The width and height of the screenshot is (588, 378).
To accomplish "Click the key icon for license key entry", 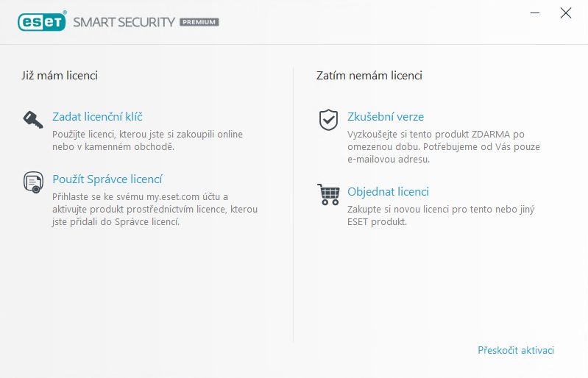I will pyautogui.click(x=33, y=120).
